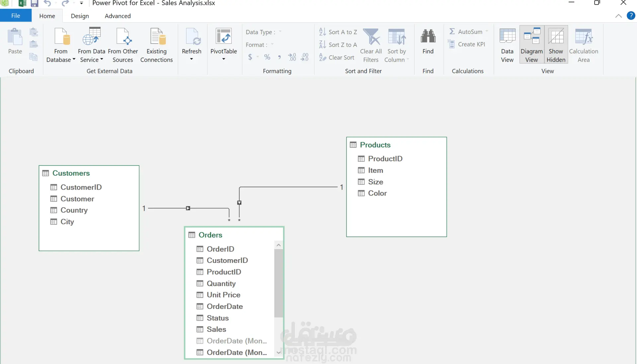Select the Customers-to-Orders relationship line
Screen dimensions: 637x364
(x=188, y=208)
